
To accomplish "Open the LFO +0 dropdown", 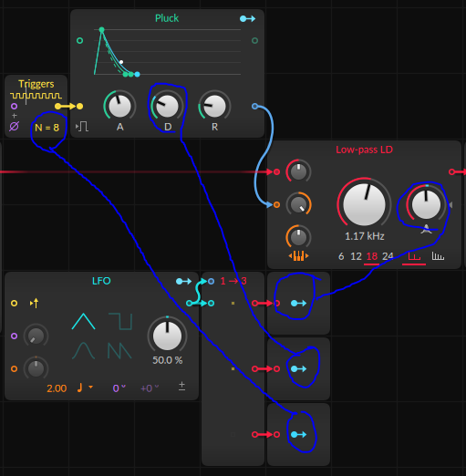I will coord(150,388).
